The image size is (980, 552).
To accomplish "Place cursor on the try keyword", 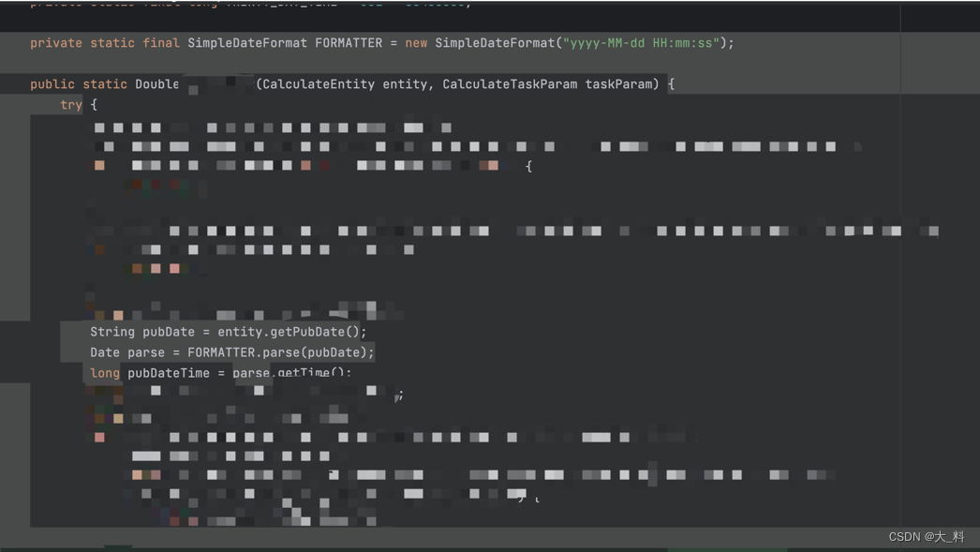I will (71, 104).
